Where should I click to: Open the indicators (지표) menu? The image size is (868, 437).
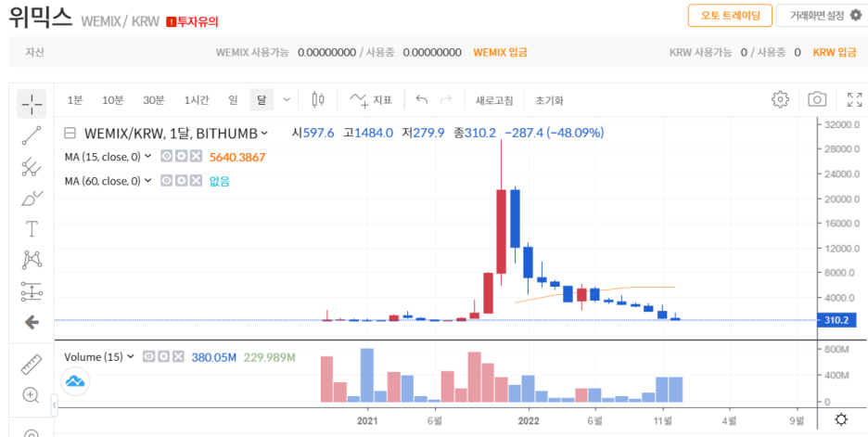(x=370, y=100)
